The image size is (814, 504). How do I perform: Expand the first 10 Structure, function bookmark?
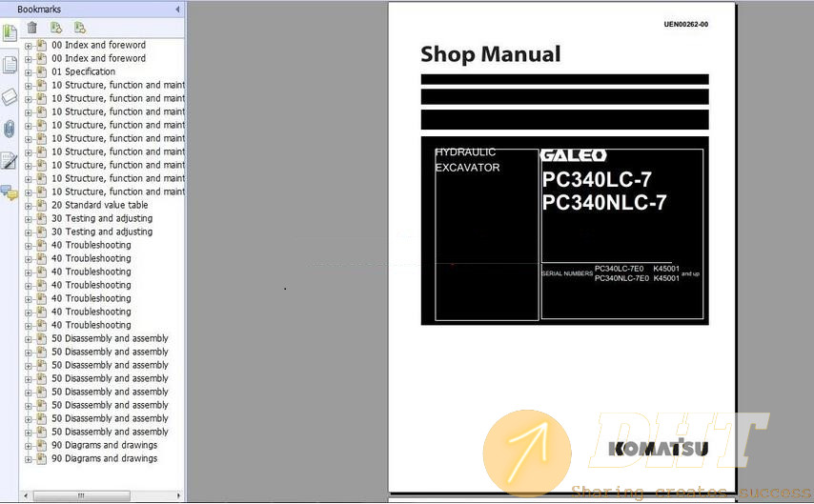click(28, 86)
